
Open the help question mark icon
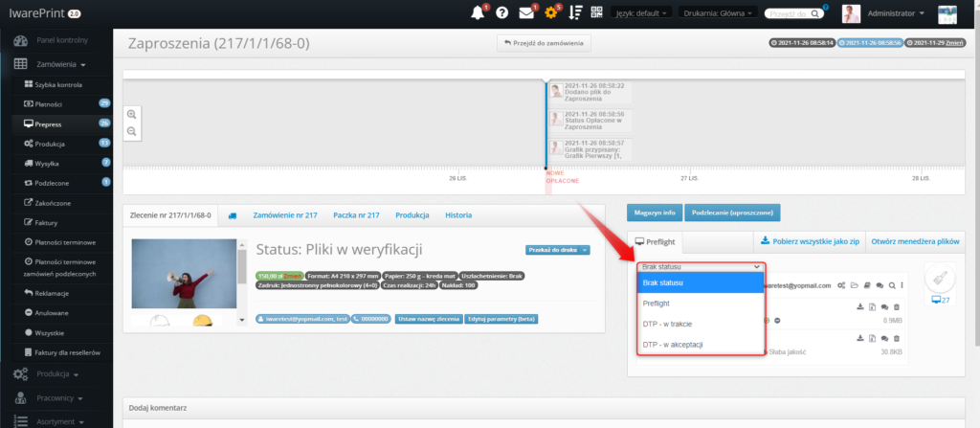point(501,13)
